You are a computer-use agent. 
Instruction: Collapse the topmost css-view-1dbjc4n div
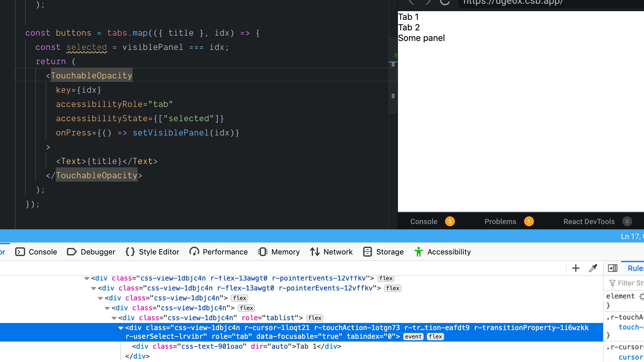86,278
